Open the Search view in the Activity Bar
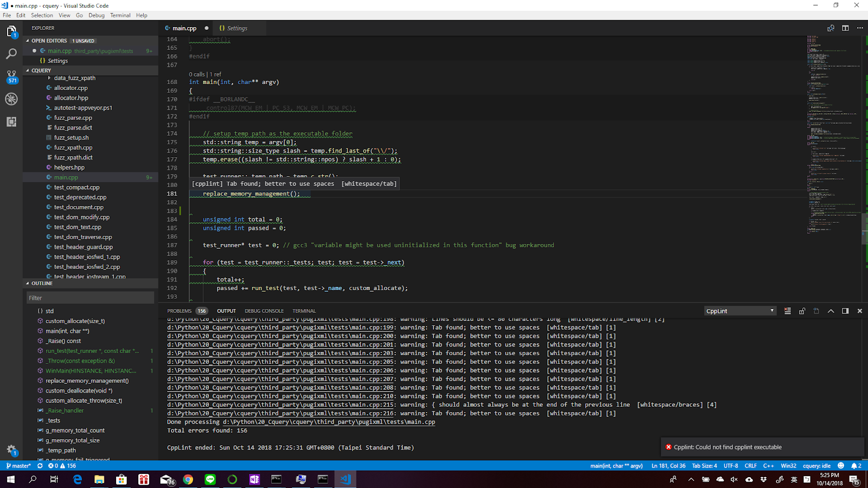 (x=11, y=54)
